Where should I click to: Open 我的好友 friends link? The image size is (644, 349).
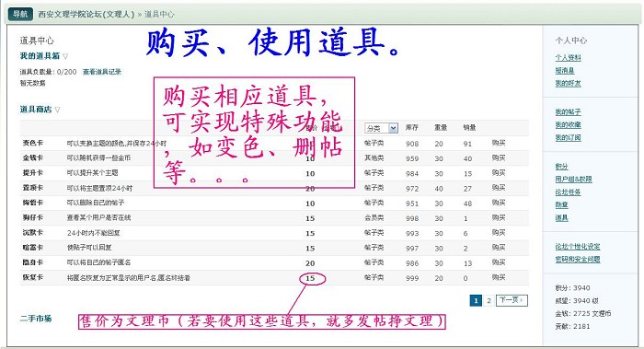tap(568, 84)
